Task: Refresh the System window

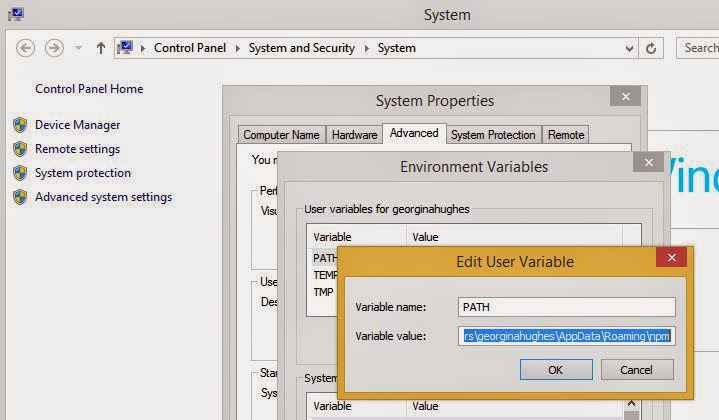Action: tap(651, 48)
